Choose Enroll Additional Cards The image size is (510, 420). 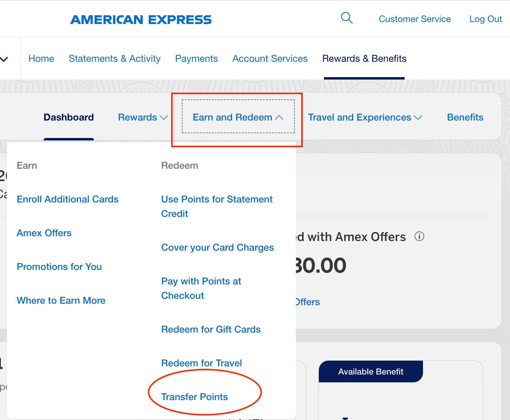pos(67,199)
